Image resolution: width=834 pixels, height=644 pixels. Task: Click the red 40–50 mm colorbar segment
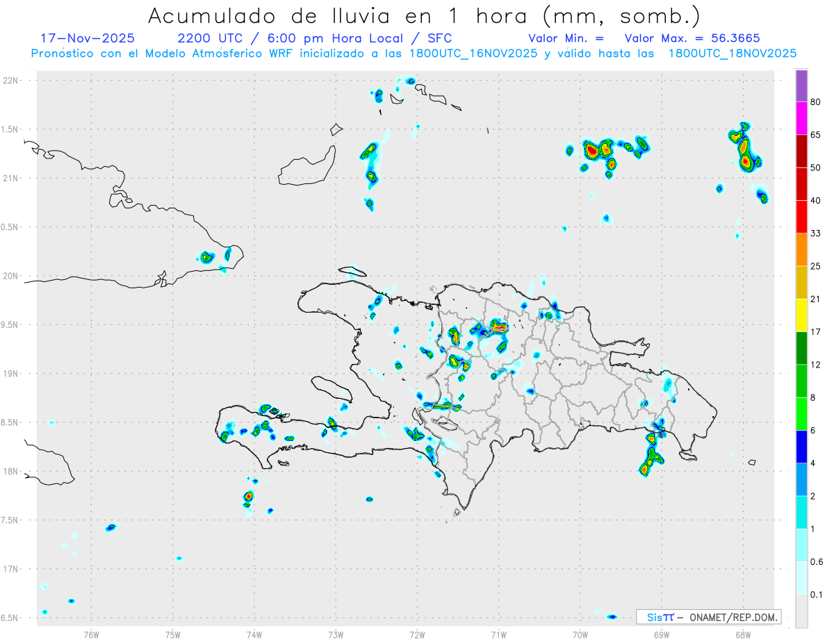click(801, 183)
